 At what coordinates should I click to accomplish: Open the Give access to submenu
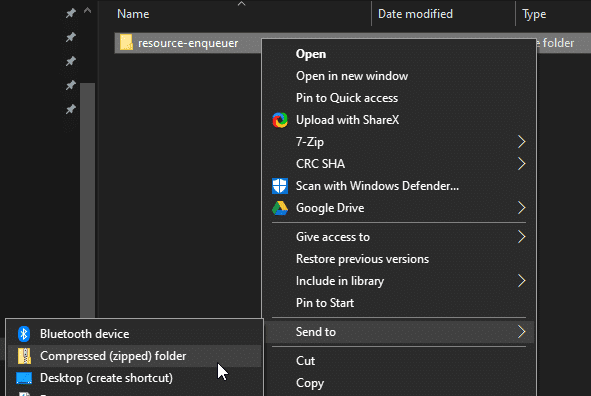pyautogui.click(x=399, y=237)
